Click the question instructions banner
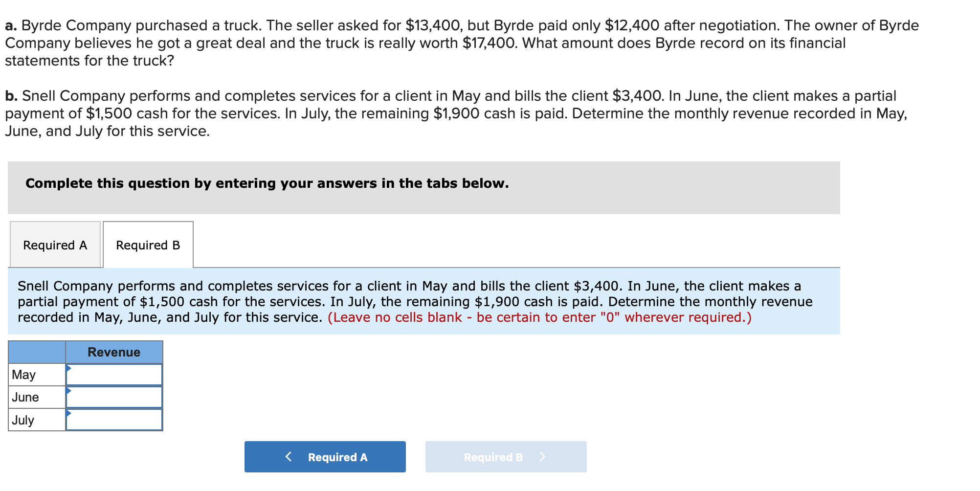980x491 pixels. 267,183
